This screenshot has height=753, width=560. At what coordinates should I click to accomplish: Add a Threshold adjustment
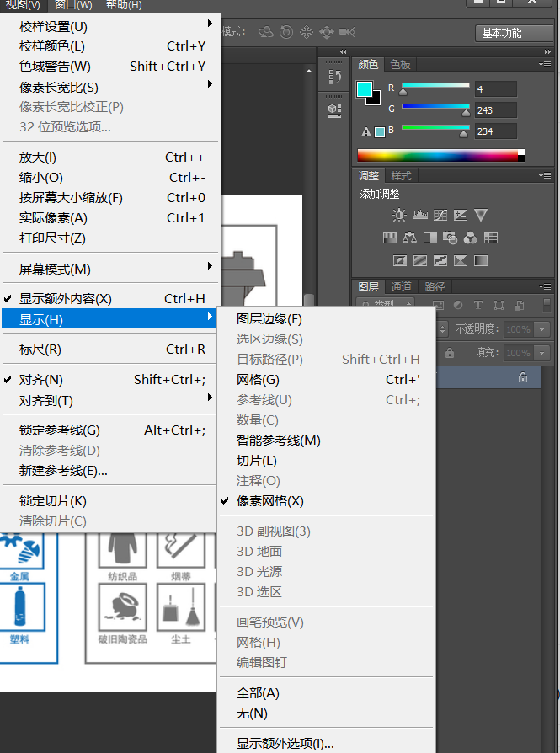440,261
